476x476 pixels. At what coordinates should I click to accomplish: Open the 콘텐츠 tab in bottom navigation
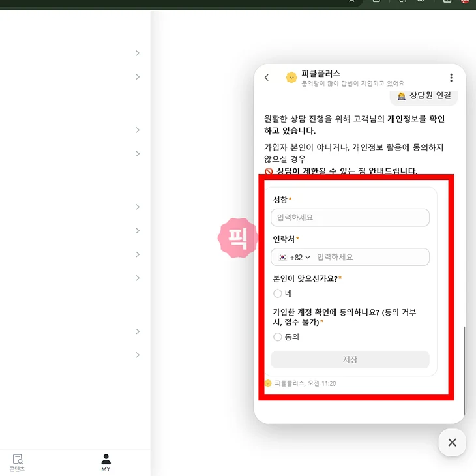pyautogui.click(x=18, y=462)
